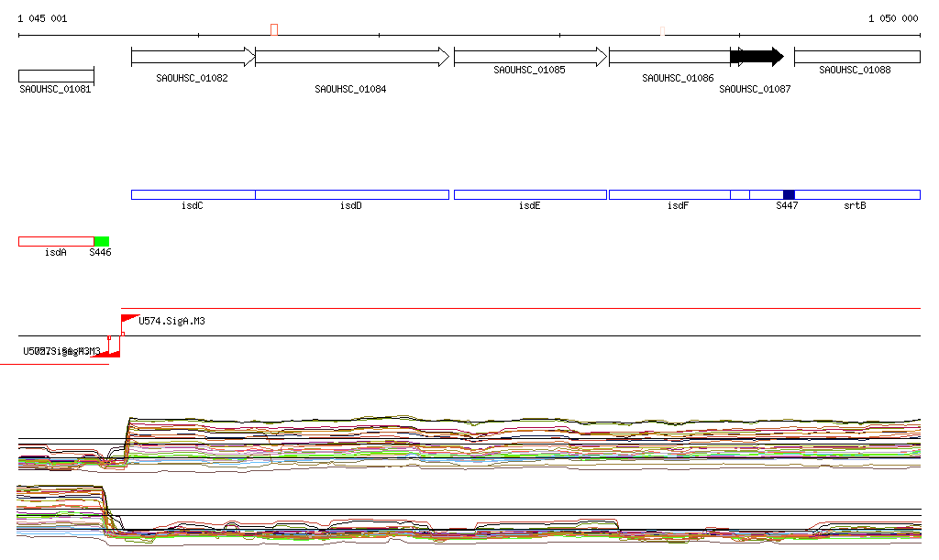939x560 pixels.
Task: Select the isdC annotation segment
Action: (x=193, y=194)
